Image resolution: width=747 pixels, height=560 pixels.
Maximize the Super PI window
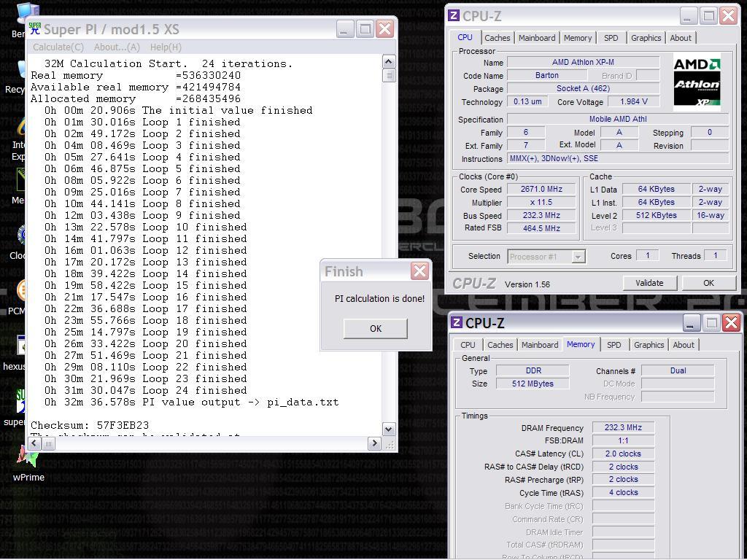[365, 29]
